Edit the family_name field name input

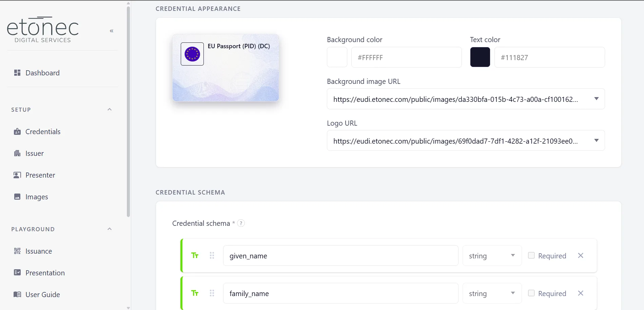(x=341, y=293)
